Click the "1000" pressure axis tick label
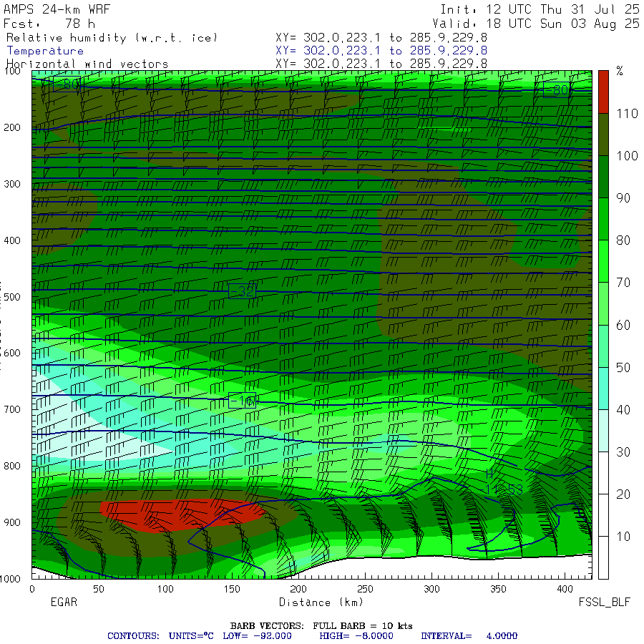The width and height of the screenshot is (644, 644). click(10, 579)
